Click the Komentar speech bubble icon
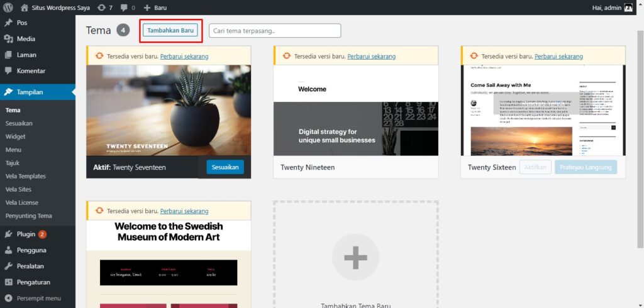The height and width of the screenshot is (308, 644). (x=8, y=70)
